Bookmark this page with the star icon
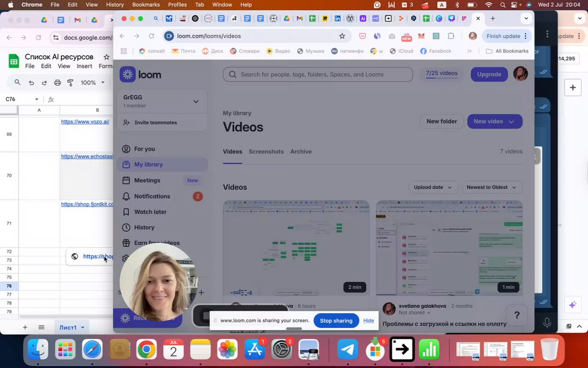The width and height of the screenshot is (588, 368). 342,36
